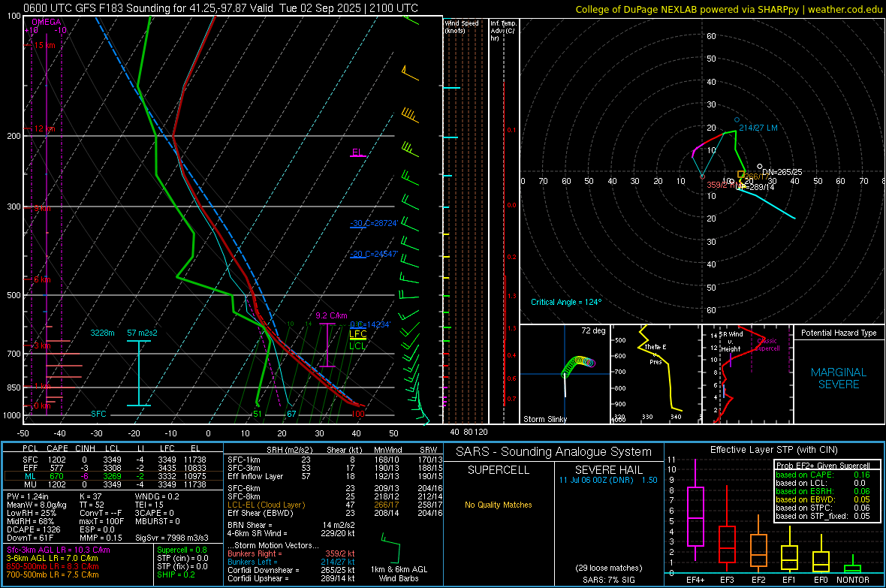The width and height of the screenshot is (886, 588).
Task: Click the 'Effective Layer STP (with CIN)' title
Action: [773, 450]
